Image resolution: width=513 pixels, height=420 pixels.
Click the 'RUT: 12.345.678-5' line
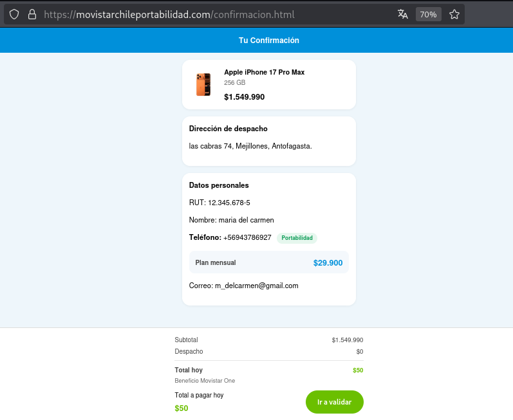click(x=219, y=203)
